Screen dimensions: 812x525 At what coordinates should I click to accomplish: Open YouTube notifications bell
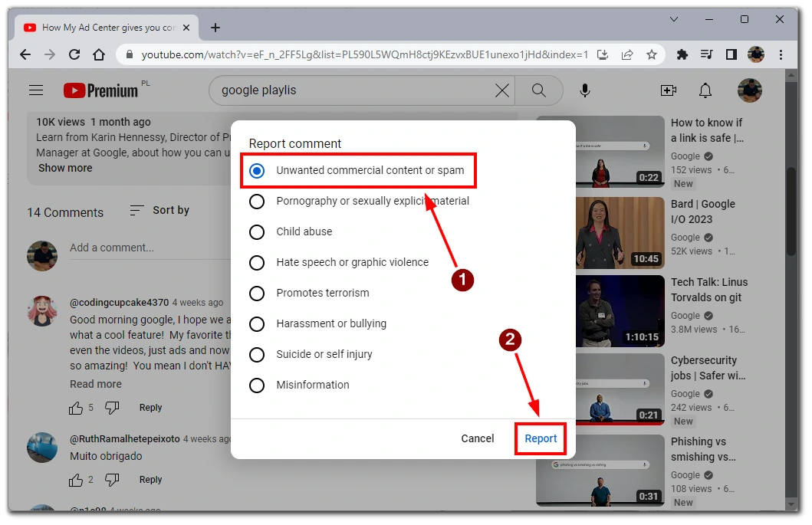point(705,90)
